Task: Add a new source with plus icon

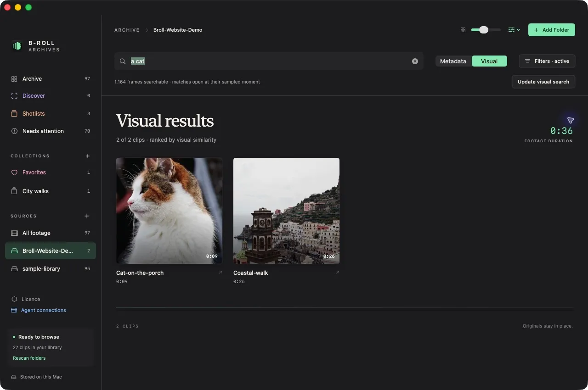Action: click(87, 216)
